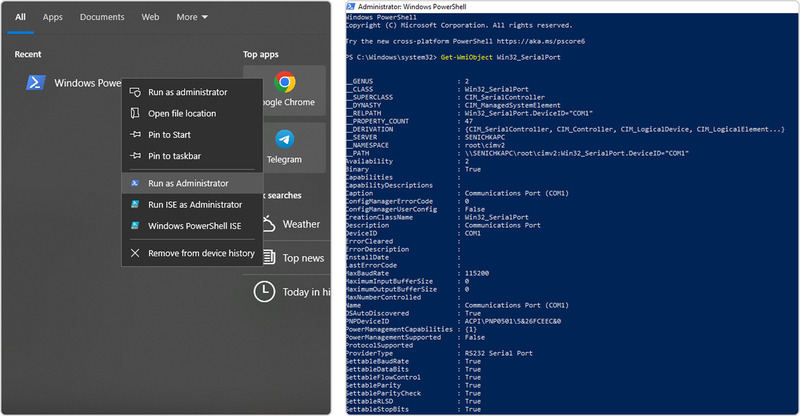800x416 pixels.
Task: Open Google Chrome from Top apps
Action: pyautogui.click(x=284, y=89)
